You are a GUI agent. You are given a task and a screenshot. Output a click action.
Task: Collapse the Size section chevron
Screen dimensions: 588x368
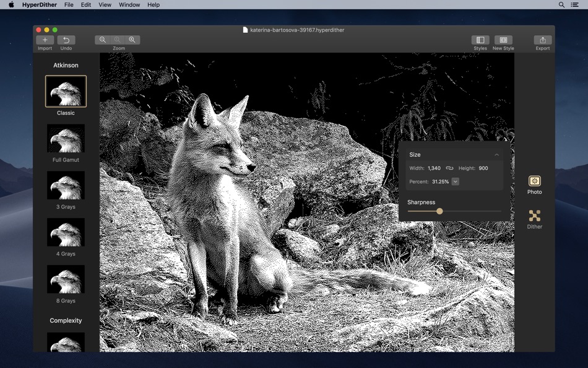(x=496, y=155)
